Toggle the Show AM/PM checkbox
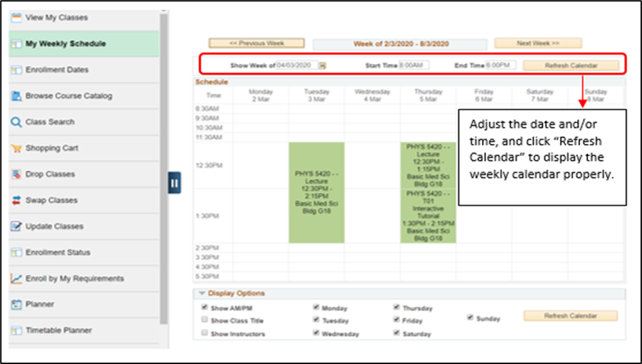 tap(204, 307)
